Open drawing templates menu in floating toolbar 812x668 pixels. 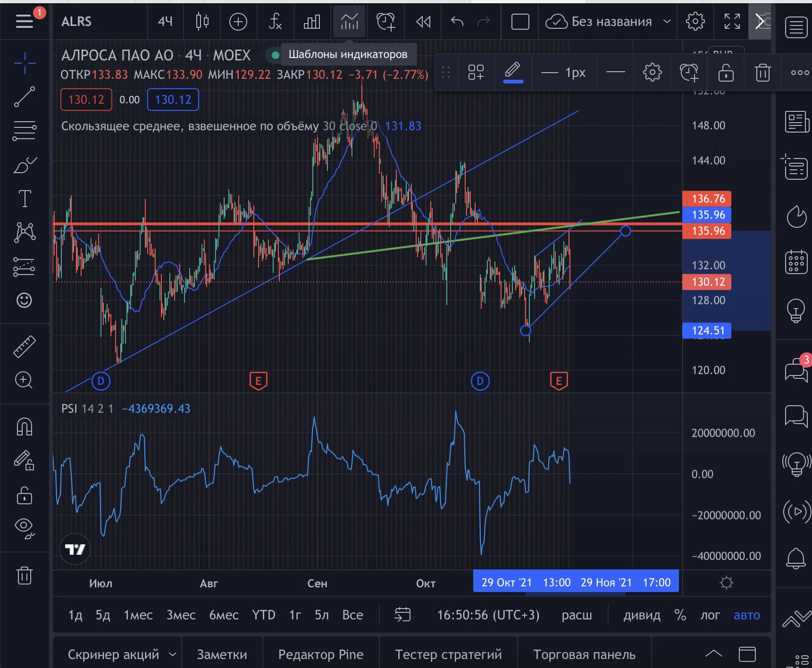(476, 72)
